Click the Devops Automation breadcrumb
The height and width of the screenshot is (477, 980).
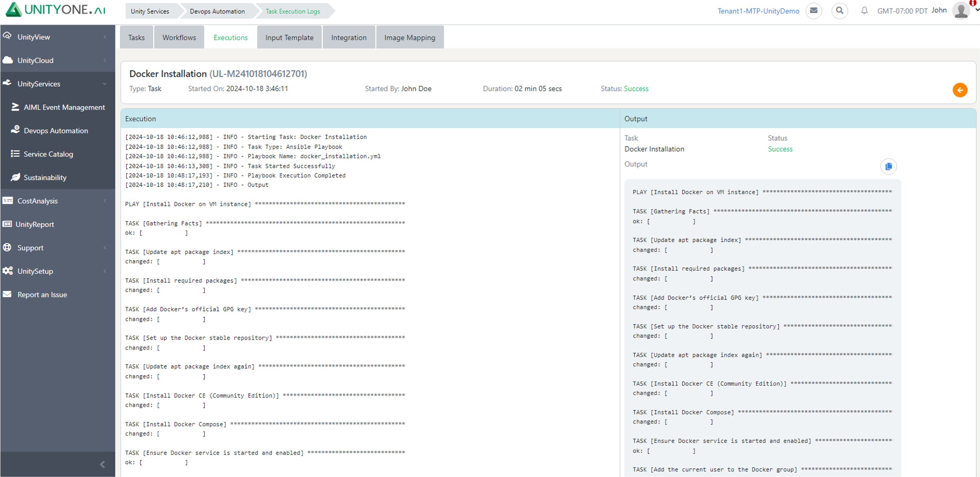coord(217,11)
